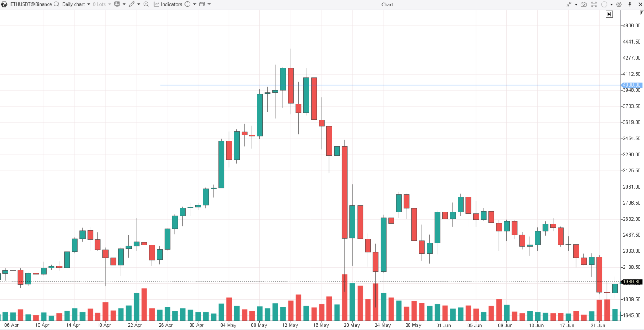Screen dimensions: 644x330
Task: Open the drawing pencil tool
Action: (132, 4)
